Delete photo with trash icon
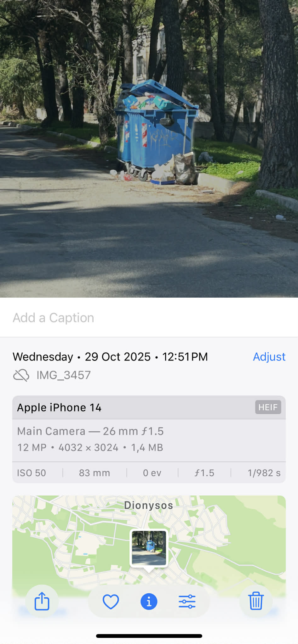The image size is (298, 644). pyautogui.click(x=256, y=601)
